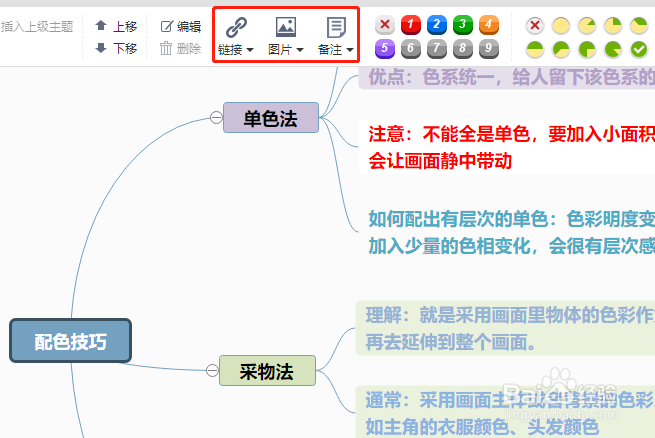655x438 pixels.
Task: Collapse the 单色法 branch
Action: [x=216, y=117]
